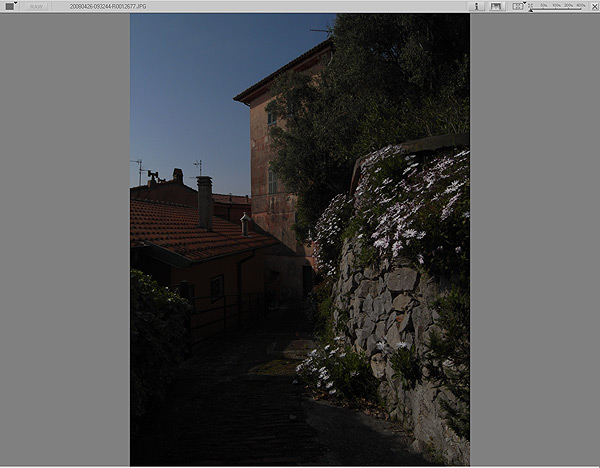The height and width of the screenshot is (468, 600).
Task: Set the zoom slider to 100%
Action: click(x=556, y=8)
